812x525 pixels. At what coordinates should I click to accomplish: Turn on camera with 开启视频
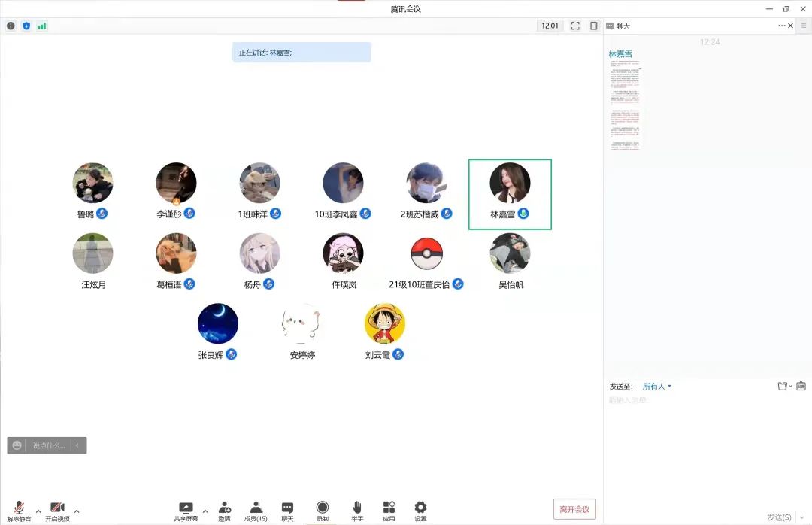[x=57, y=511]
